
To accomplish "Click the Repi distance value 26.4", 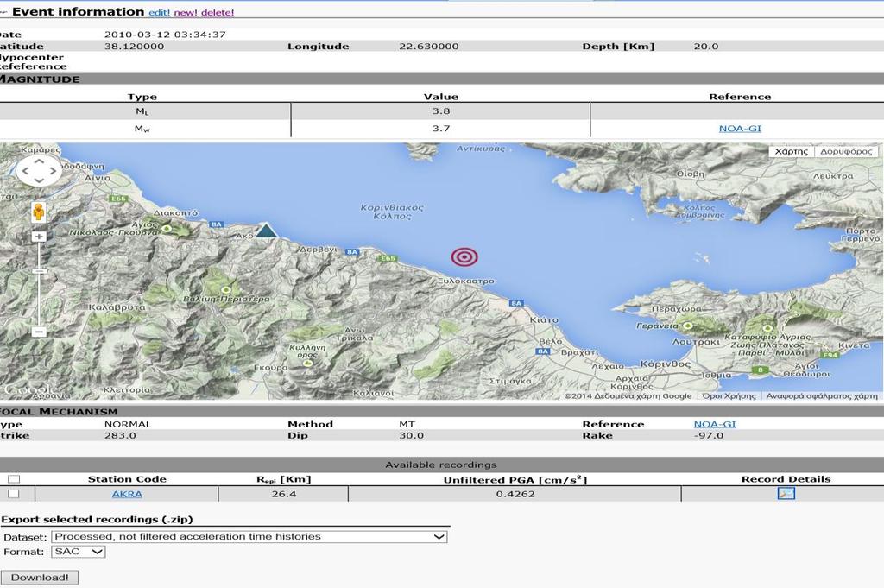I will pos(283,494).
